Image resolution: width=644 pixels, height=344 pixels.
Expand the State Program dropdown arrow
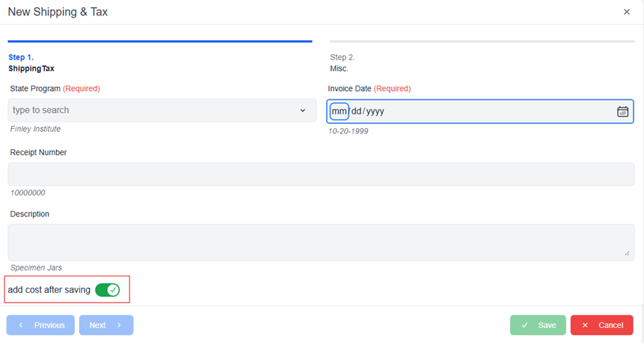click(x=302, y=110)
